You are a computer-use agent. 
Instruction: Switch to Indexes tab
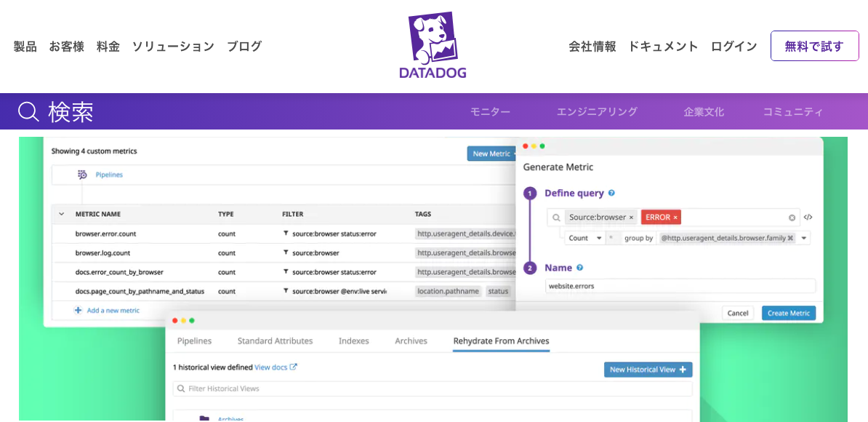(354, 341)
